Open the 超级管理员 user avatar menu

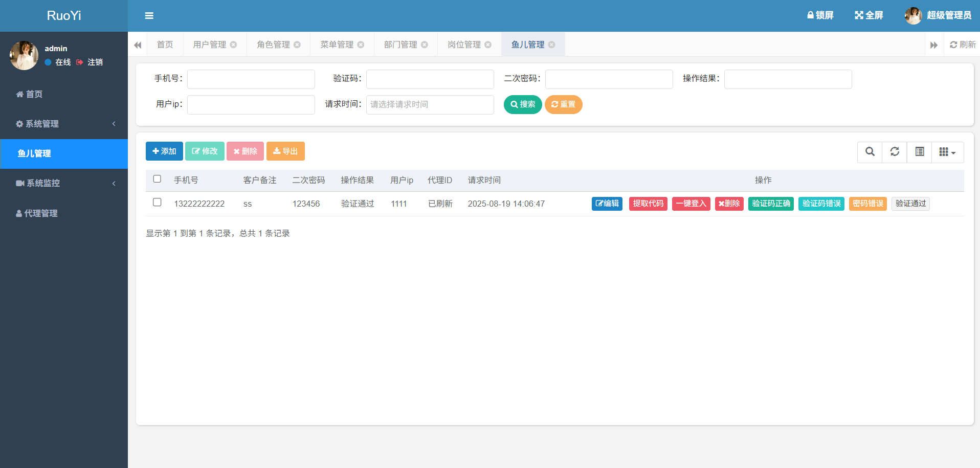(938, 15)
